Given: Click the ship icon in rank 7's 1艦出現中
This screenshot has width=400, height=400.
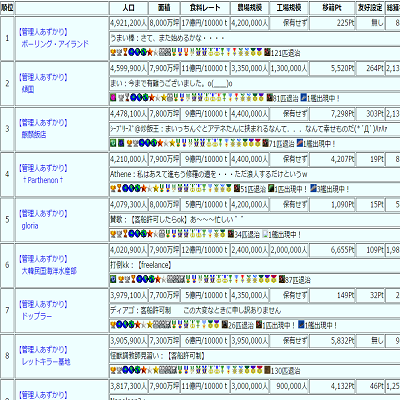Looking at the screenshot, I should (301, 325).
